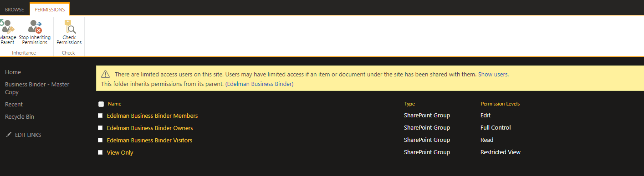
Task: Click the Check Permissions key icon
Action: [69, 26]
